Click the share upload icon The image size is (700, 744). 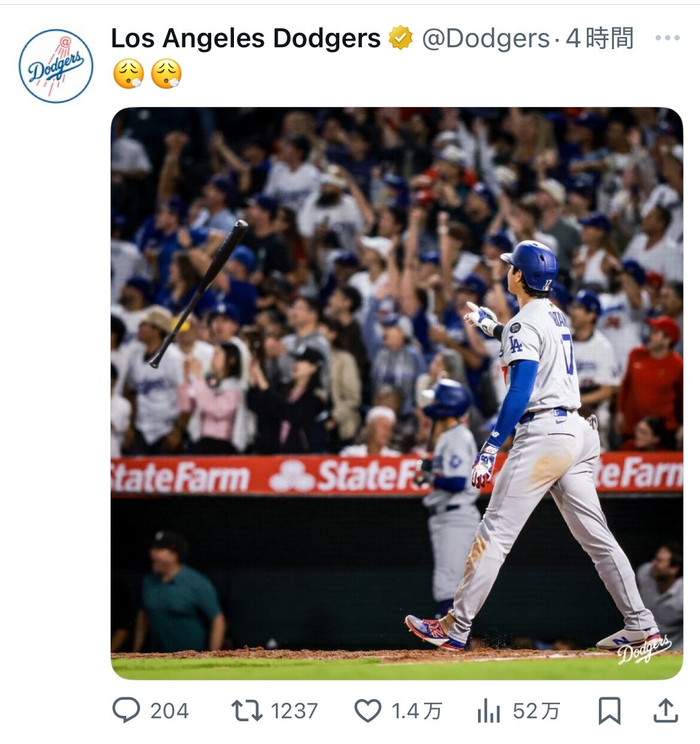pos(665,710)
